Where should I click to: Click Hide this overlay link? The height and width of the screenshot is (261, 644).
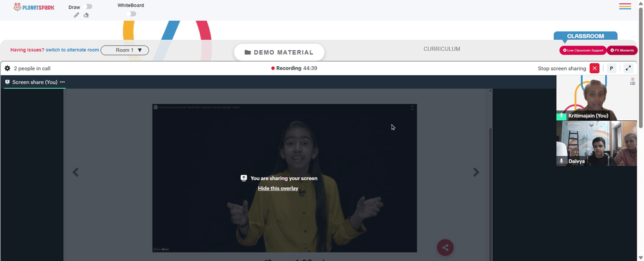[x=278, y=188]
